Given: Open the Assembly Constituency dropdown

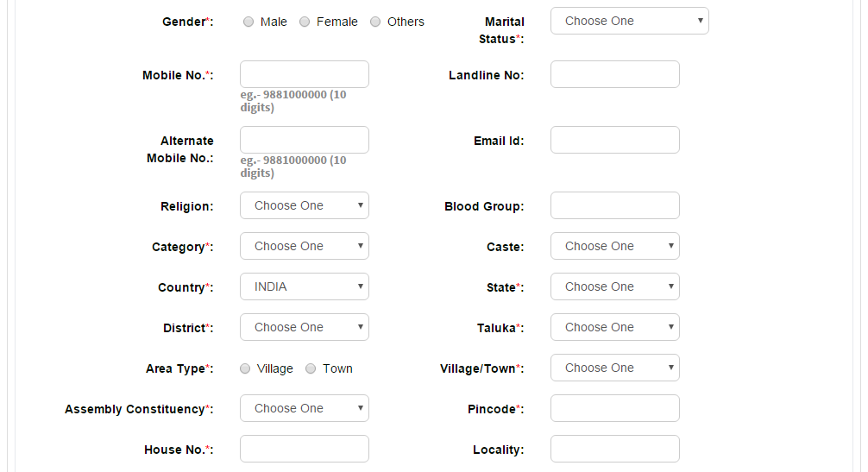Looking at the screenshot, I should pyautogui.click(x=305, y=408).
